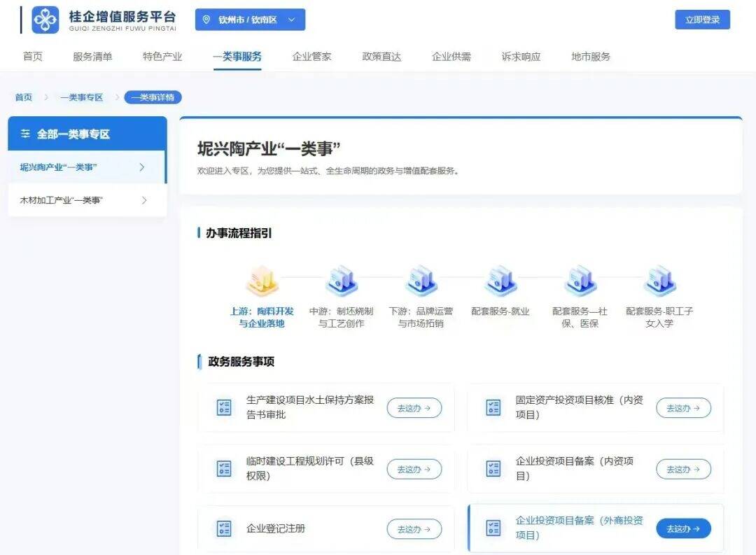Open 固定资产投资项目核准（内资项目）item text
Screen dimensions: 756x555
pyautogui.click(x=579, y=407)
